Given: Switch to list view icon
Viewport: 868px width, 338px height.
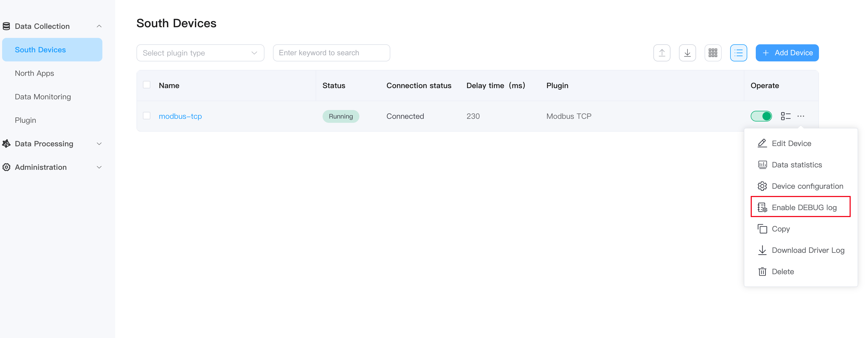Looking at the screenshot, I should 738,53.
